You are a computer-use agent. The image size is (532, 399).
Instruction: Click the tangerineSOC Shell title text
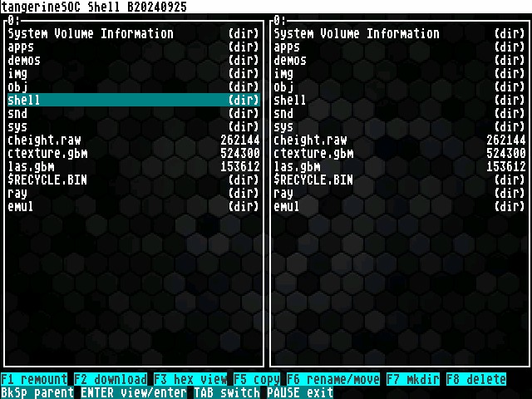click(94, 7)
